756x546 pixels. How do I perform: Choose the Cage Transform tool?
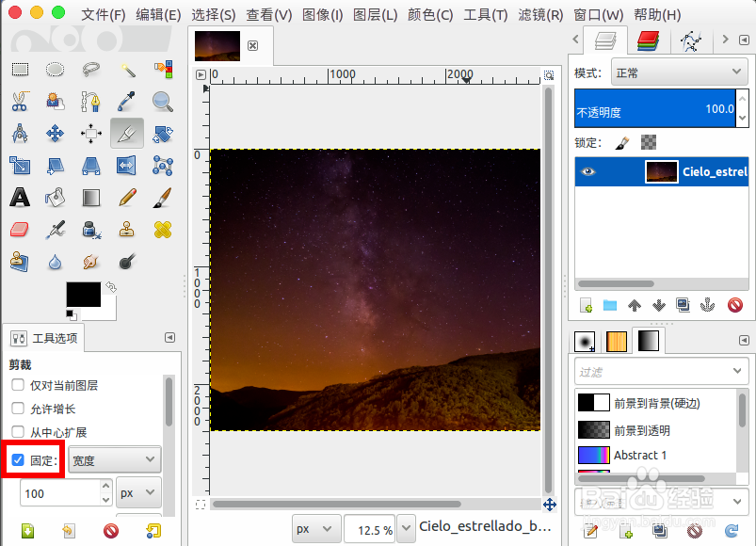coord(163,166)
